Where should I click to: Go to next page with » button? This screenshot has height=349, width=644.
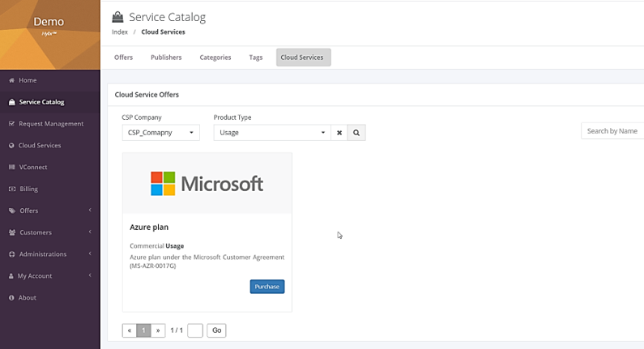(x=158, y=330)
